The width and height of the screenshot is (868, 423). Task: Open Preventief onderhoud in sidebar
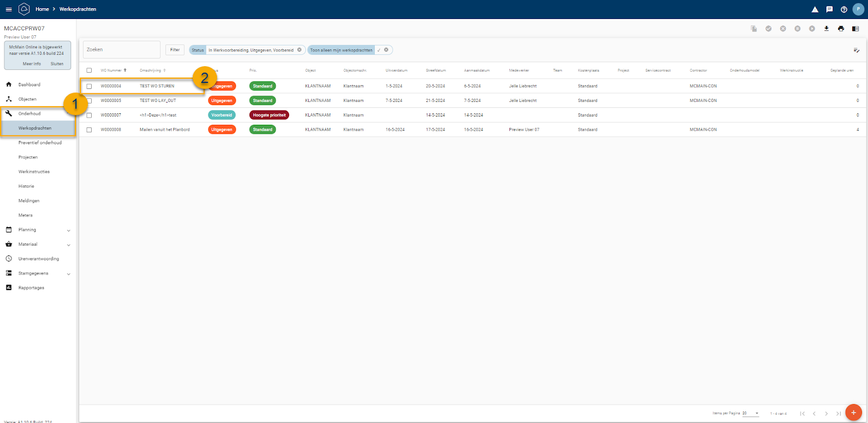point(40,143)
